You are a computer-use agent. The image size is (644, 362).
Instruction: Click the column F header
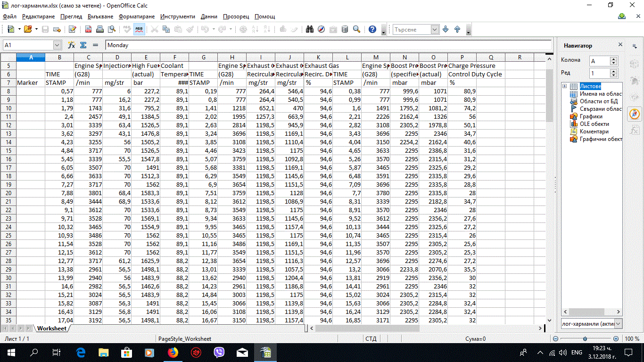174,58
